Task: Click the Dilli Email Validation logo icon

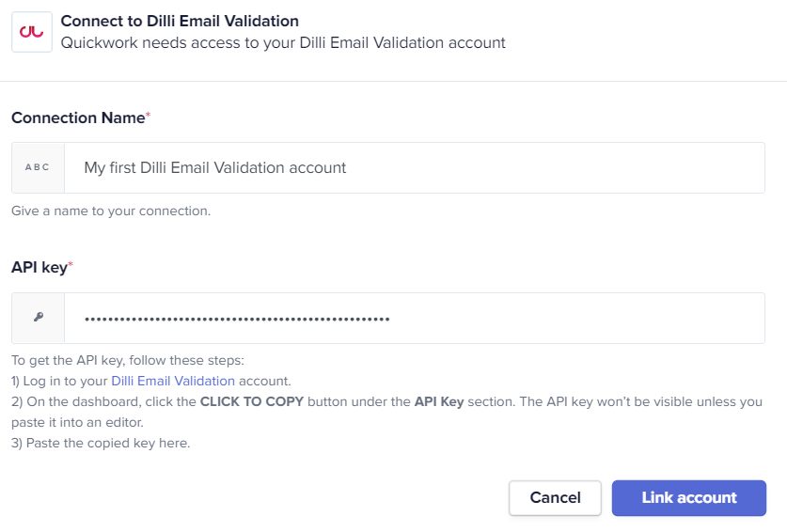Action: pos(32,32)
